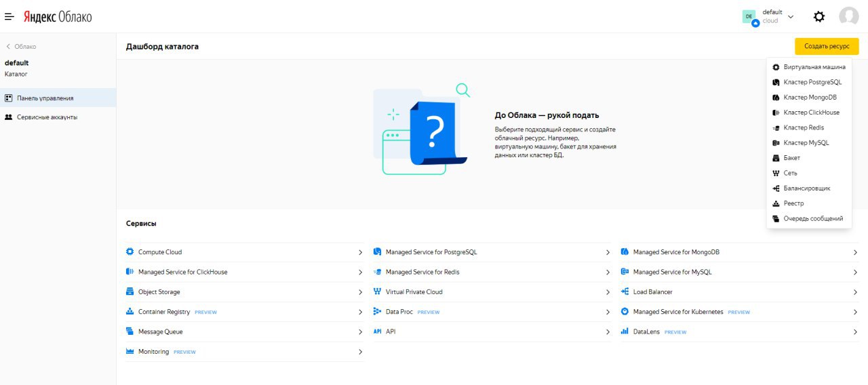Screen dimensions: 868x385
Task: Click the DataLens bar chart icon
Action: tap(625, 332)
